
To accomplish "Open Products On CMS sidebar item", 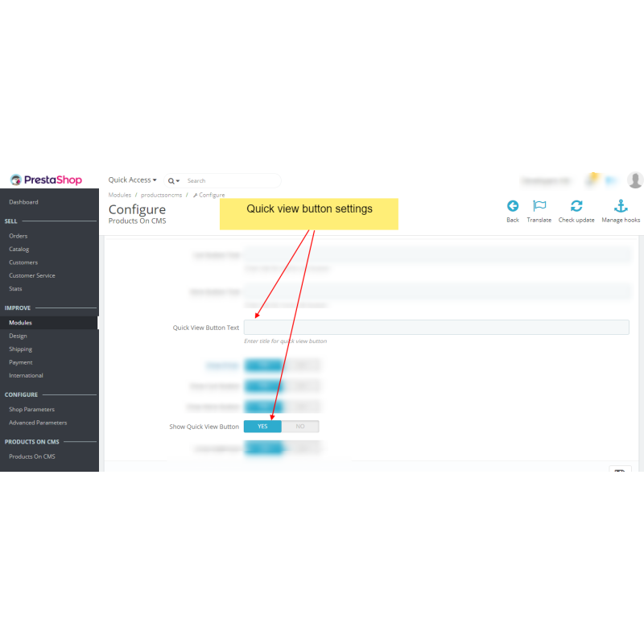I will pos(32,456).
